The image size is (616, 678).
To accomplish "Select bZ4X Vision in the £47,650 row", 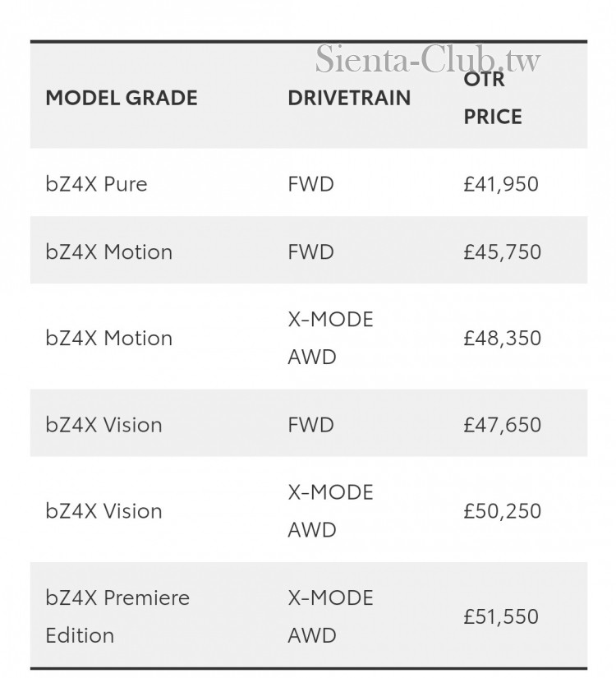I will 104,425.
